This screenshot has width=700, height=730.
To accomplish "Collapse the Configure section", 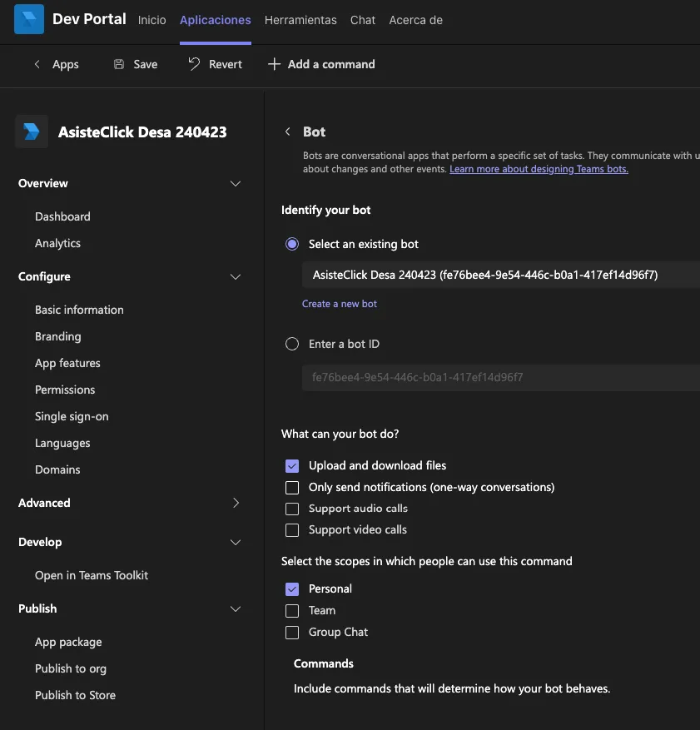I will click(x=236, y=276).
